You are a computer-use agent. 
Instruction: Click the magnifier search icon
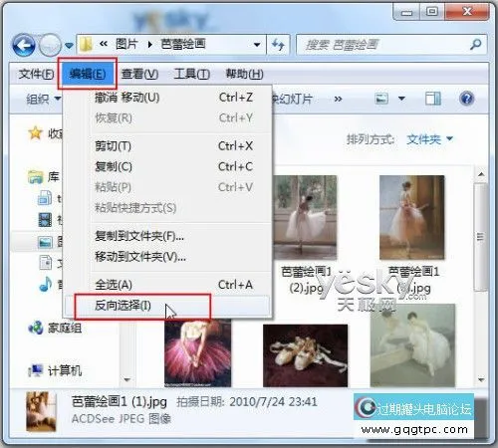pyautogui.click(x=475, y=45)
